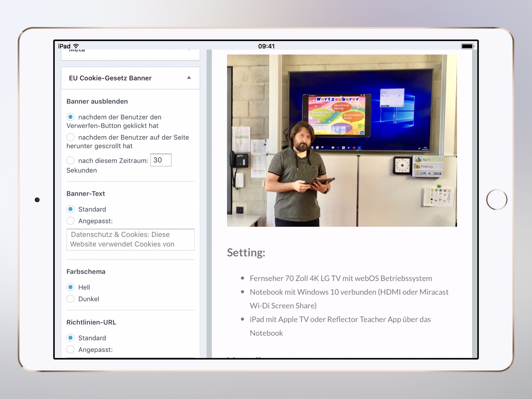
Task: Select Hell color scheme
Action: [x=71, y=287]
